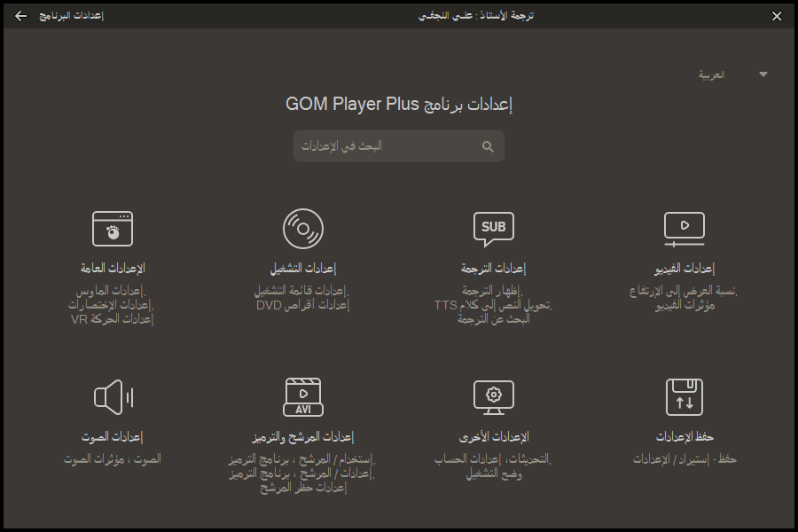Open Sound settings speaker icon
This screenshot has height=532, width=798.
tap(113, 397)
